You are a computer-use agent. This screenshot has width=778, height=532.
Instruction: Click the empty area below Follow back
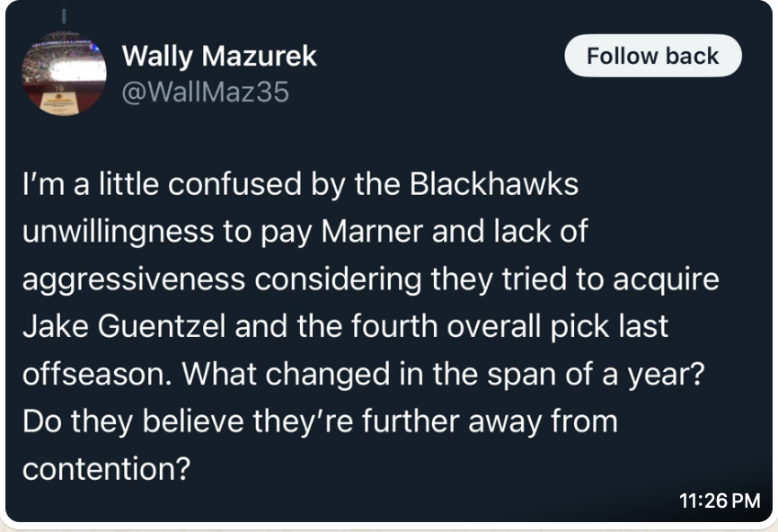coord(653,120)
